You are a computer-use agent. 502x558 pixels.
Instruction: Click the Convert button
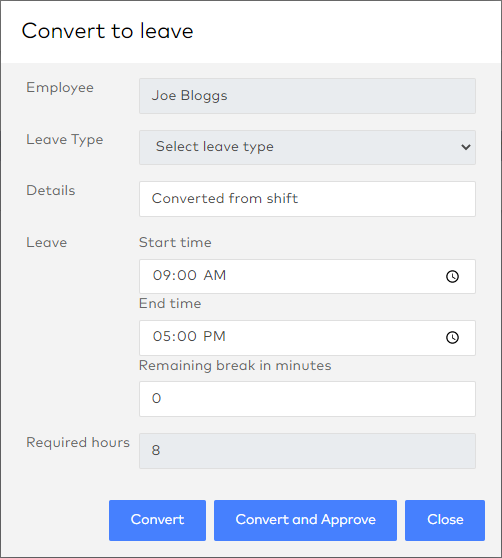pyautogui.click(x=157, y=520)
